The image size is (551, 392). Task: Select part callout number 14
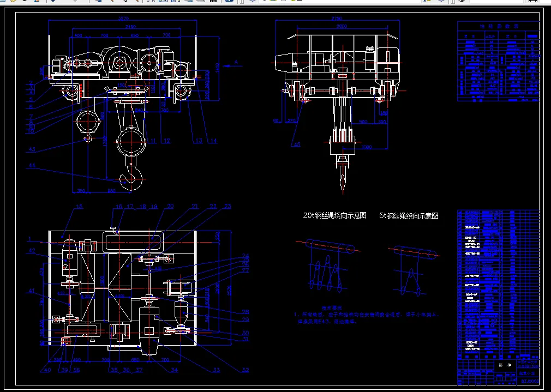213,141
